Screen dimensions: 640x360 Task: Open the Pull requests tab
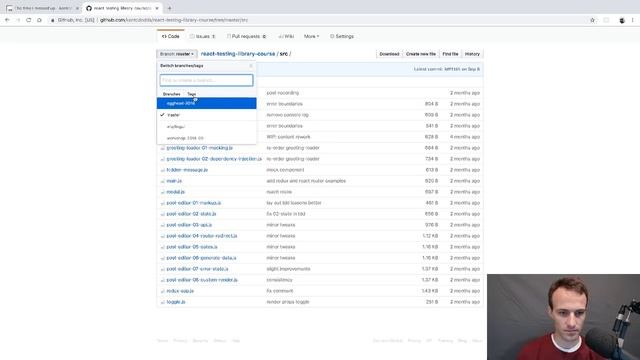click(x=246, y=36)
